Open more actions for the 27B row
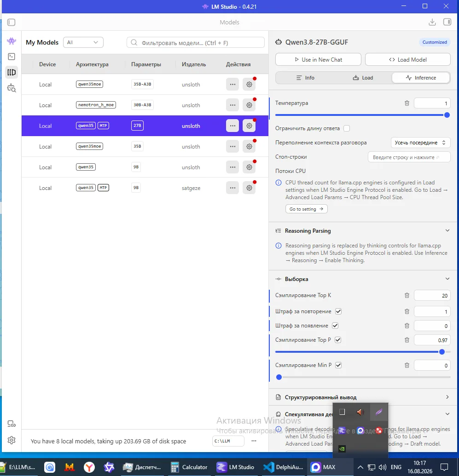 (x=232, y=126)
